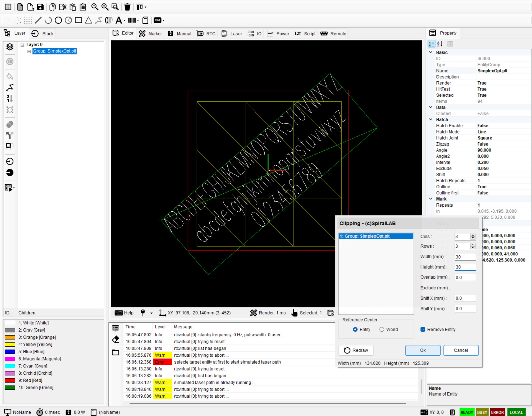Screen dimensions: 532x416
Task: Click the log folder icon
Action: click(x=116, y=352)
